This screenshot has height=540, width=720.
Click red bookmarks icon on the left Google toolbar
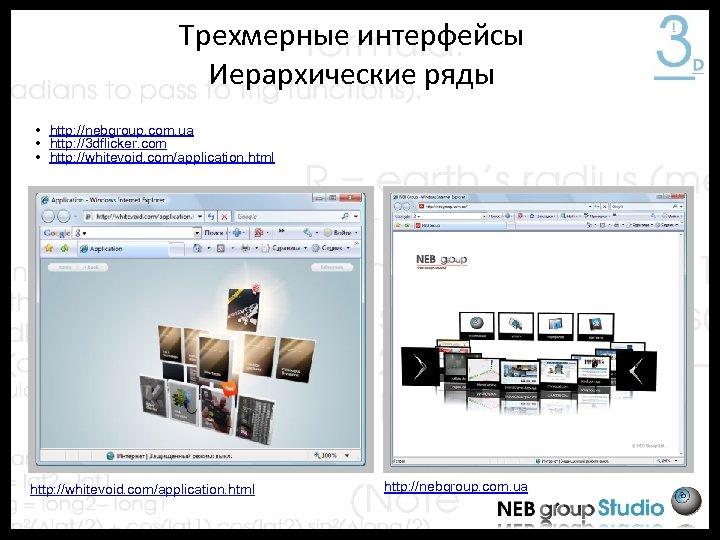point(259,233)
